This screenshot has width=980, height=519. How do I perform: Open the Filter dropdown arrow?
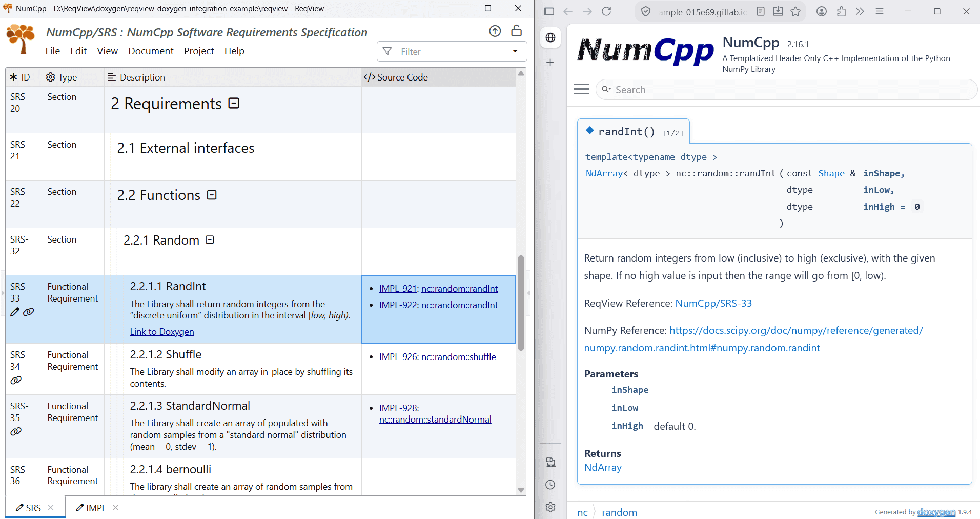[515, 51]
